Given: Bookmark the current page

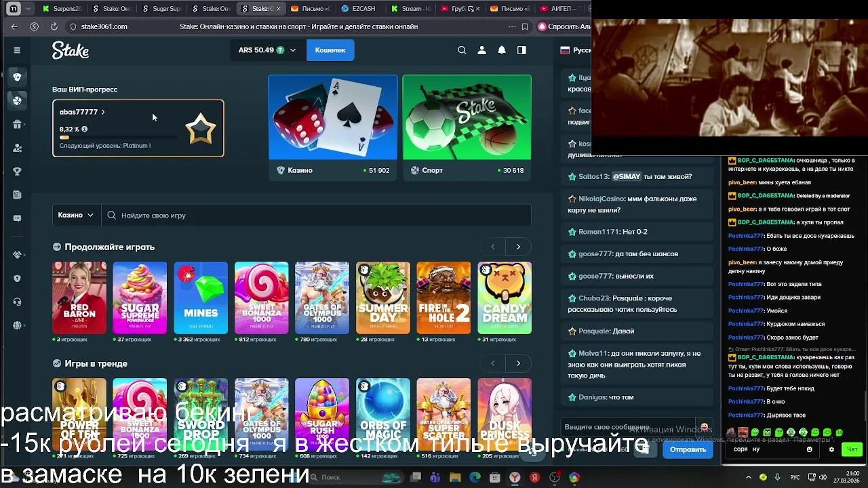Looking at the screenshot, I should [525, 26].
